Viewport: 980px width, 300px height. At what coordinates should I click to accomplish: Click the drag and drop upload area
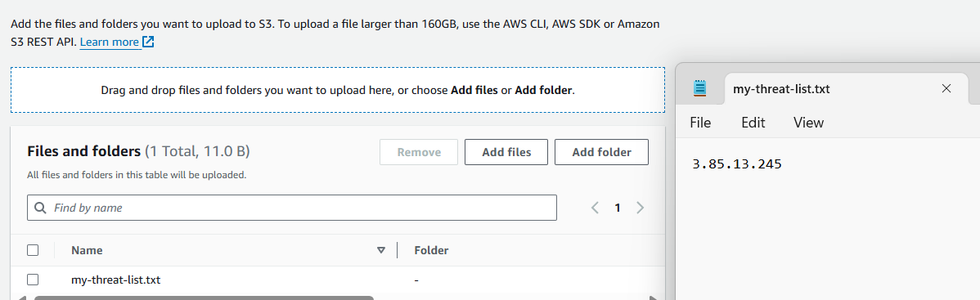[x=338, y=90]
